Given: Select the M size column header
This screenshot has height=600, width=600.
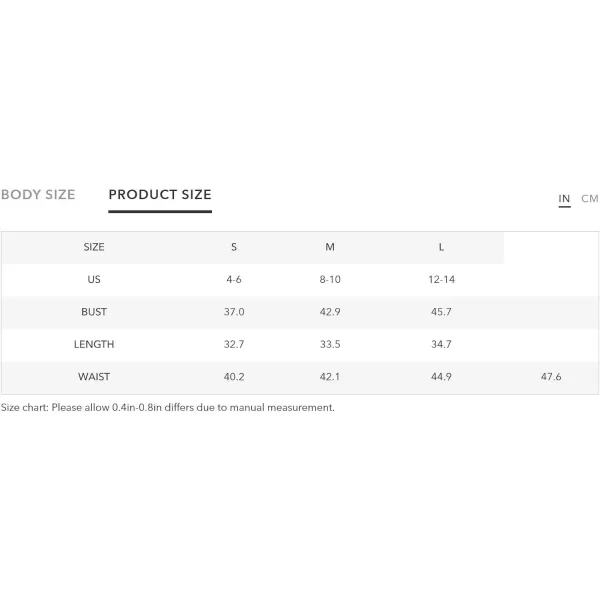Looking at the screenshot, I should coord(330,247).
